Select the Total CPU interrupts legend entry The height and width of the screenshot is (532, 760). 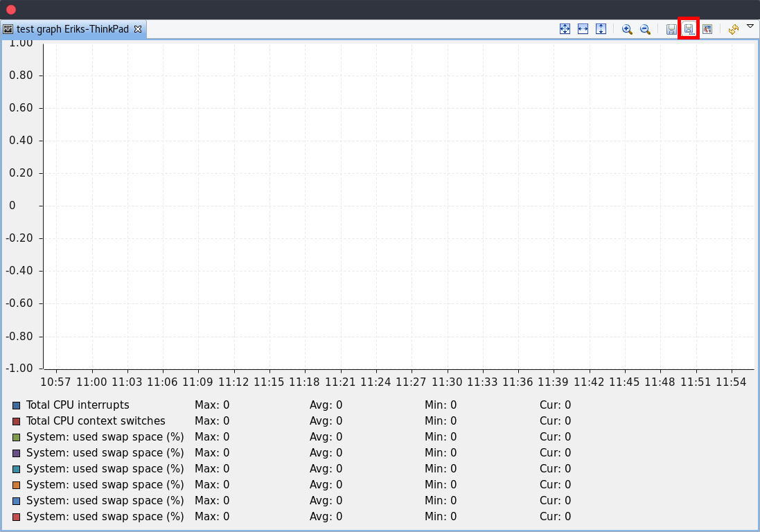[x=79, y=405]
